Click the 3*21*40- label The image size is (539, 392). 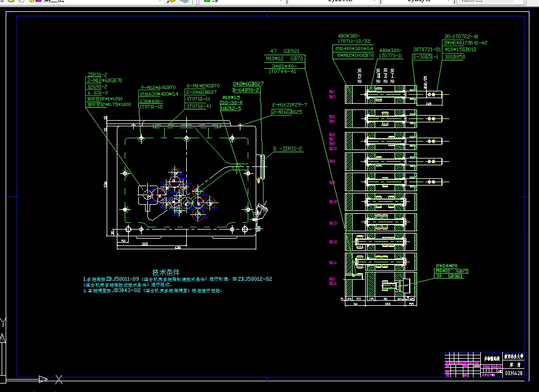(284, 66)
